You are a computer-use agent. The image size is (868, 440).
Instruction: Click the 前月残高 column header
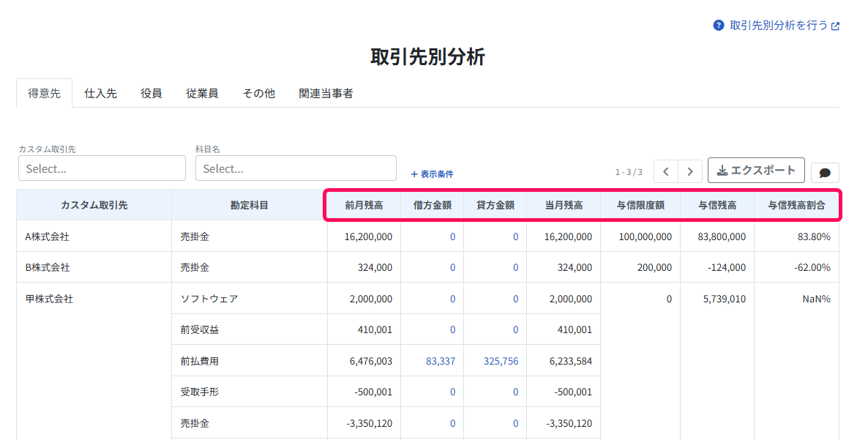(x=364, y=205)
